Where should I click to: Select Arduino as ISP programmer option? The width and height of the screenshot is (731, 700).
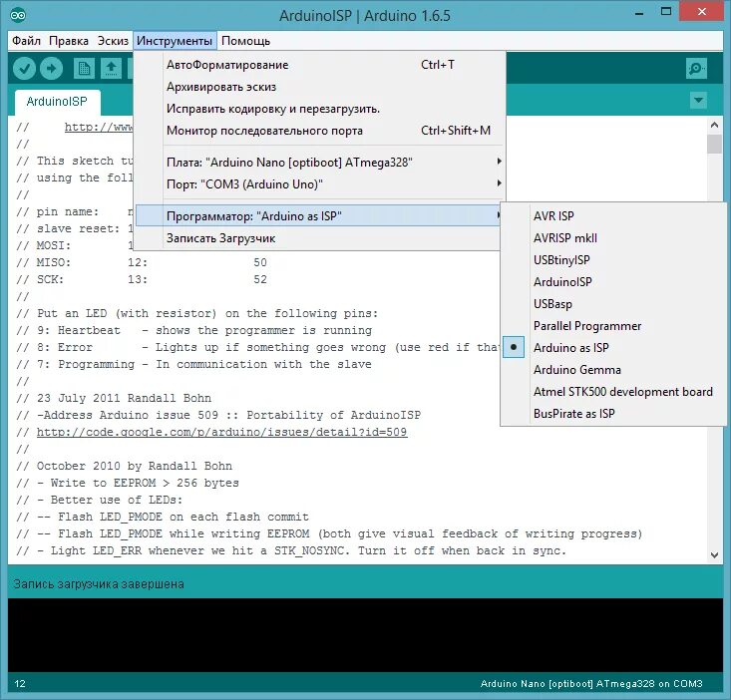click(x=613, y=348)
